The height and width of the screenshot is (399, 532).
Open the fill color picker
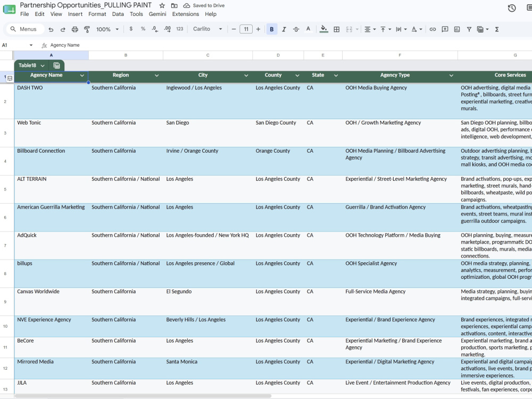[323, 29]
